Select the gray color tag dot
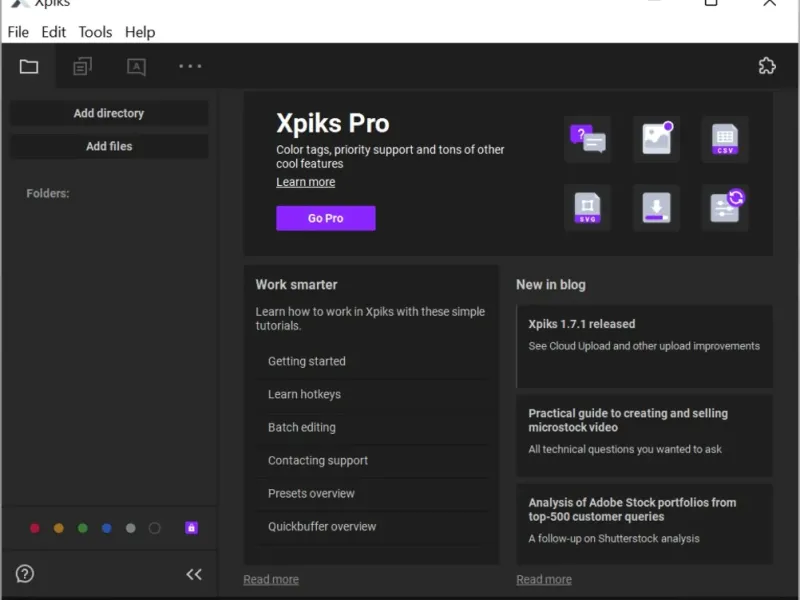 [x=131, y=528]
